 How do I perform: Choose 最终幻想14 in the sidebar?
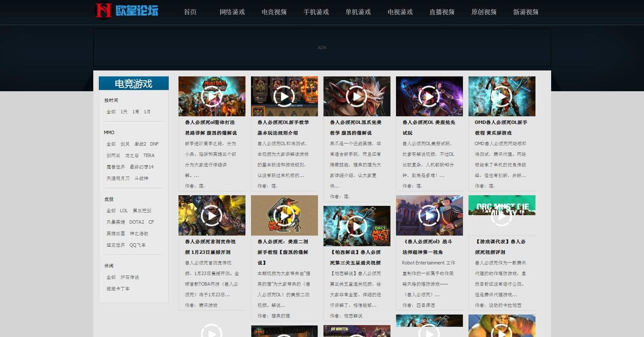pyautogui.click(x=142, y=167)
